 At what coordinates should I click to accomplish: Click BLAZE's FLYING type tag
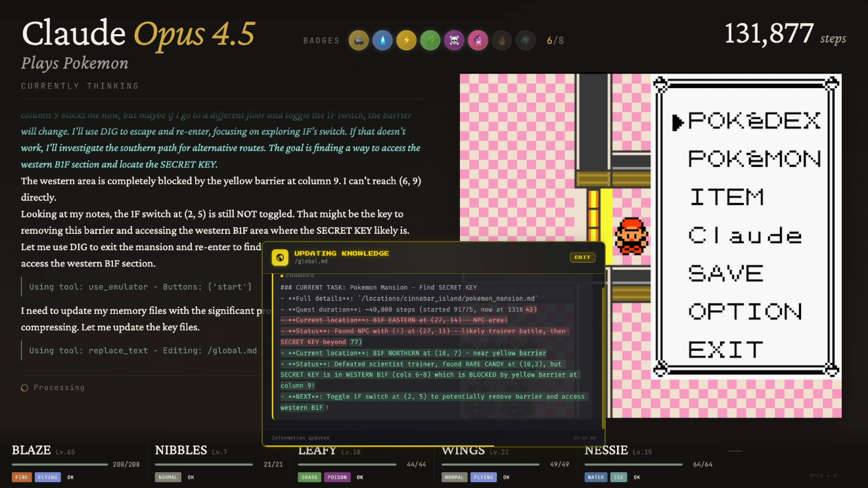click(47, 477)
